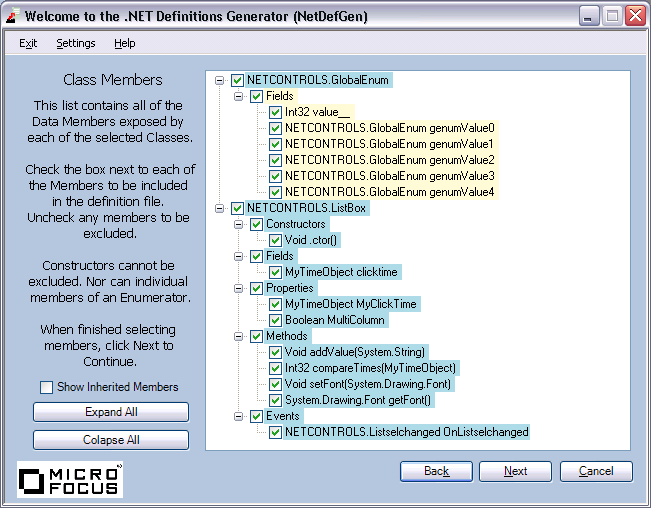Uncheck Boolean MultiColumn property
The image size is (651, 508).
(275, 320)
